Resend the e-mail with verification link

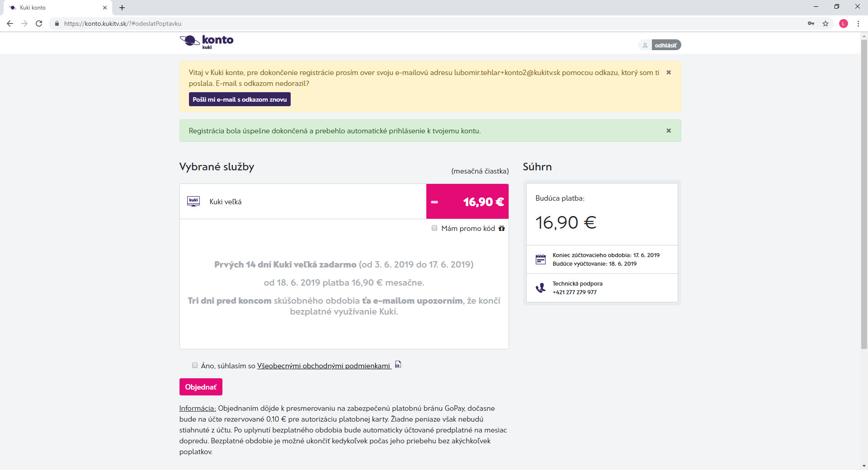[240, 99]
